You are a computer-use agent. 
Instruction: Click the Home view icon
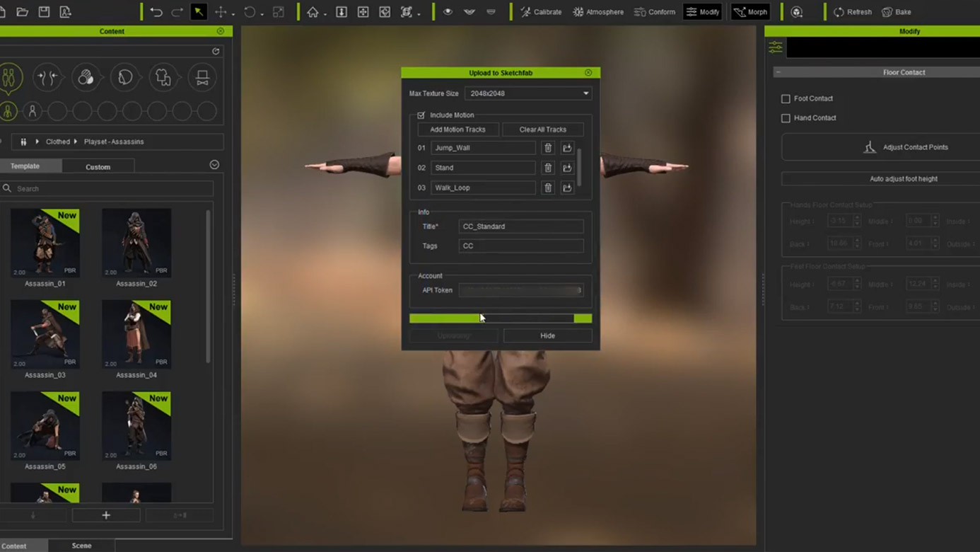tap(313, 12)
